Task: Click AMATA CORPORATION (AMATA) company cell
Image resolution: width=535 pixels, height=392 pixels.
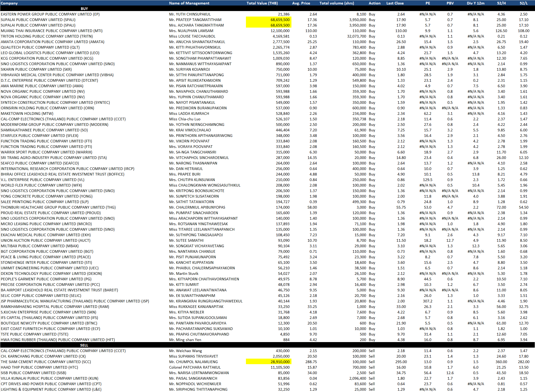Action: (52, 42)
